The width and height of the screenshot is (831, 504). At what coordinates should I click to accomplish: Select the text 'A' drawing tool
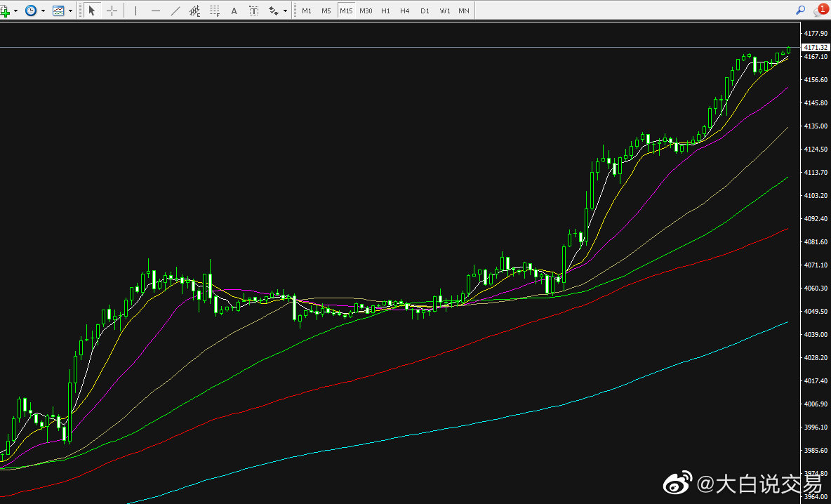point(234,11)
